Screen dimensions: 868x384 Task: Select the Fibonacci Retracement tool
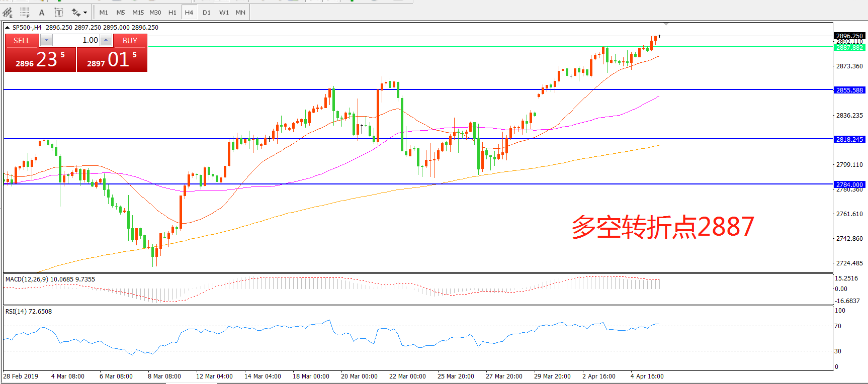(x=24, y=13)
